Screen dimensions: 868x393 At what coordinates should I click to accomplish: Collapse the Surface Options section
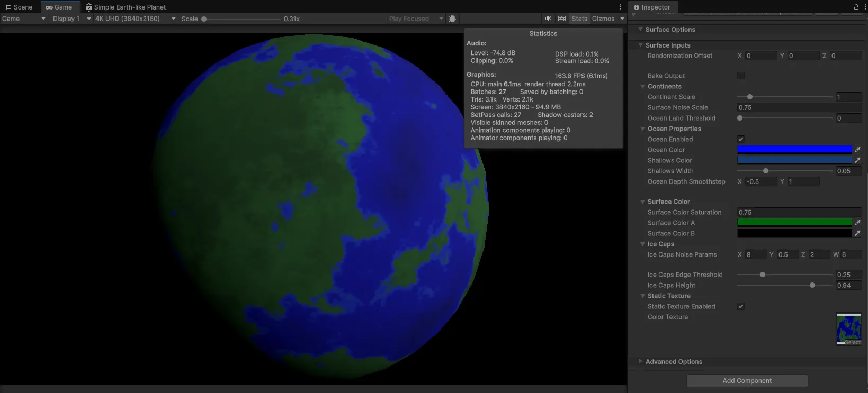[640, 29]
